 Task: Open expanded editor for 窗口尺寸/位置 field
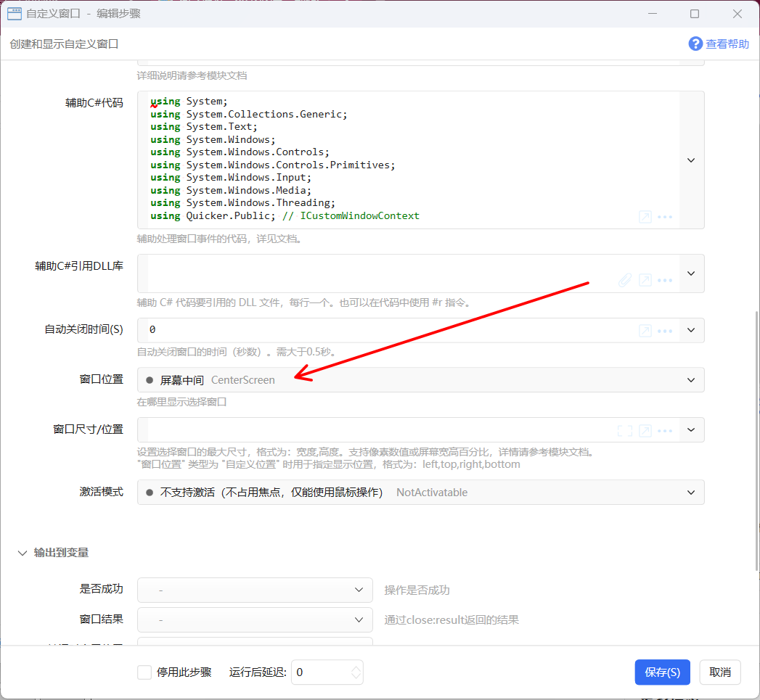645,430
